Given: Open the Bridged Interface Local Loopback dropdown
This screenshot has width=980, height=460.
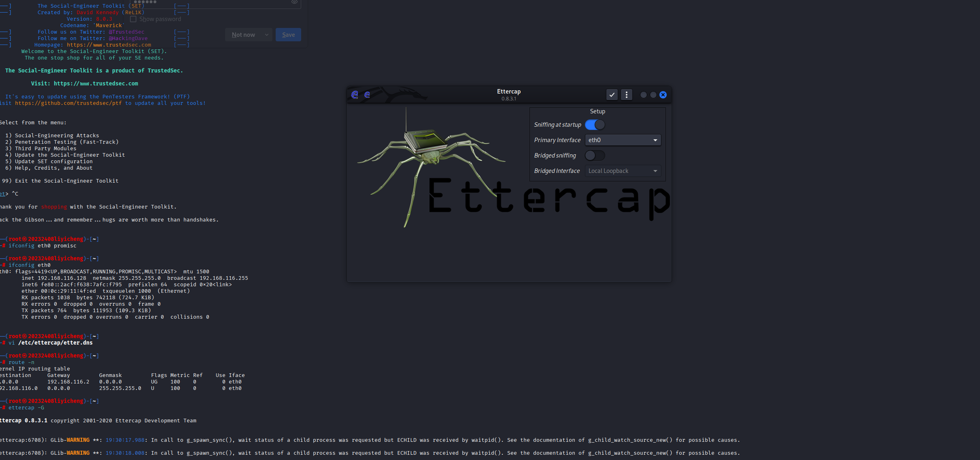Looking at the screenshot, I should click(623, 171).
